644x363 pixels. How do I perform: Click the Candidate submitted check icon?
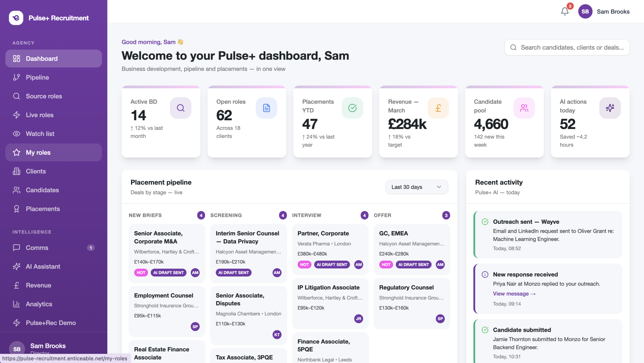[x=485, y=330]
